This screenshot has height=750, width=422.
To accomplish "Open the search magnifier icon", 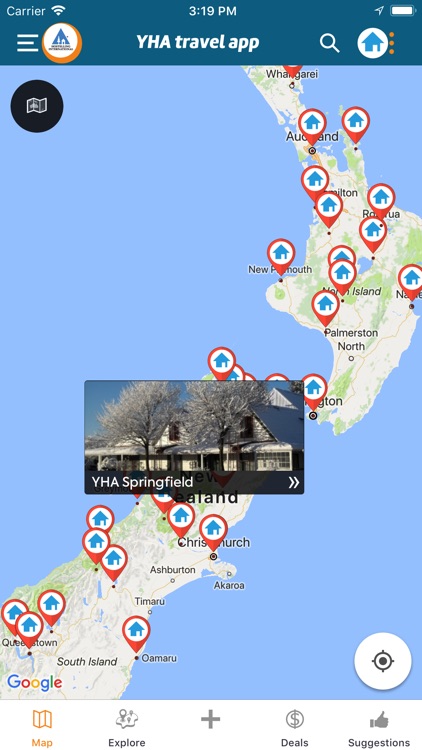I will point(329,43).
